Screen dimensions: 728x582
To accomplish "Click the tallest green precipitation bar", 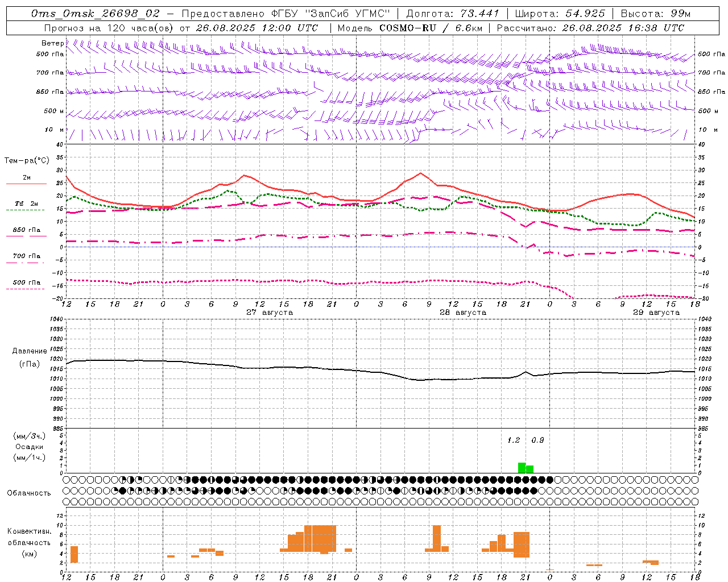I will click(x=522, y=468).
